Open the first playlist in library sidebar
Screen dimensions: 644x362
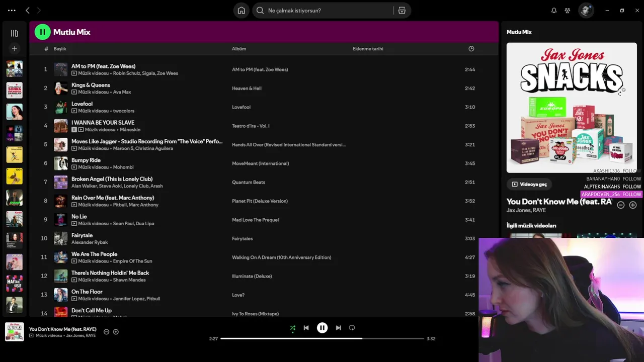[x=14, y=68]
